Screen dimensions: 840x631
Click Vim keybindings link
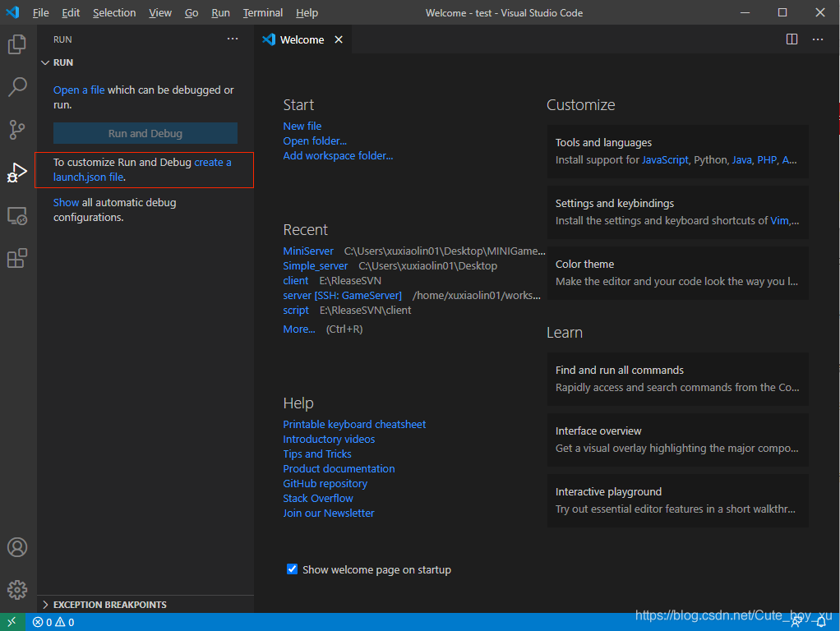point(779,221)
